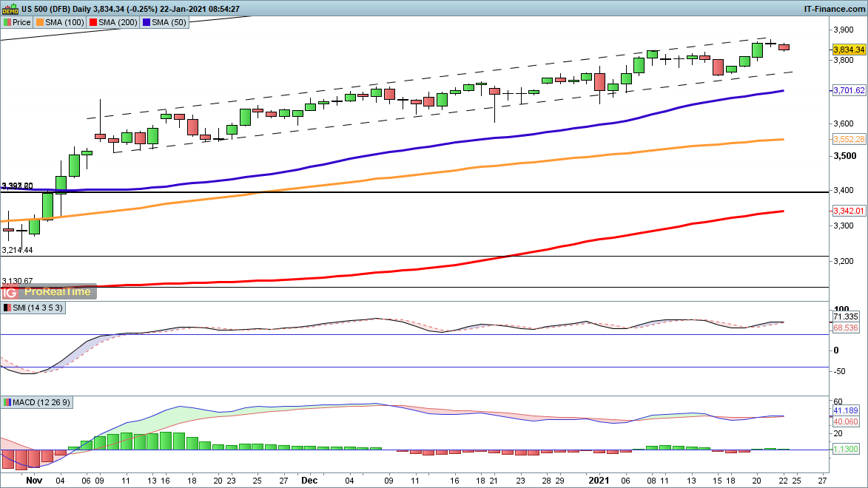Click the DEMO chart icon in title bar
The height and width of the screenshot is (488, 868).
(x=7, y=8)
